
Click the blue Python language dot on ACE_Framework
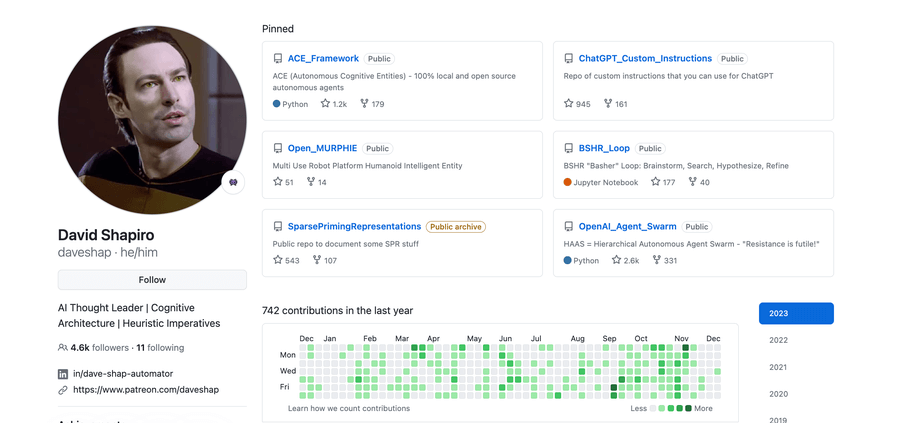(x=276, y=104)
